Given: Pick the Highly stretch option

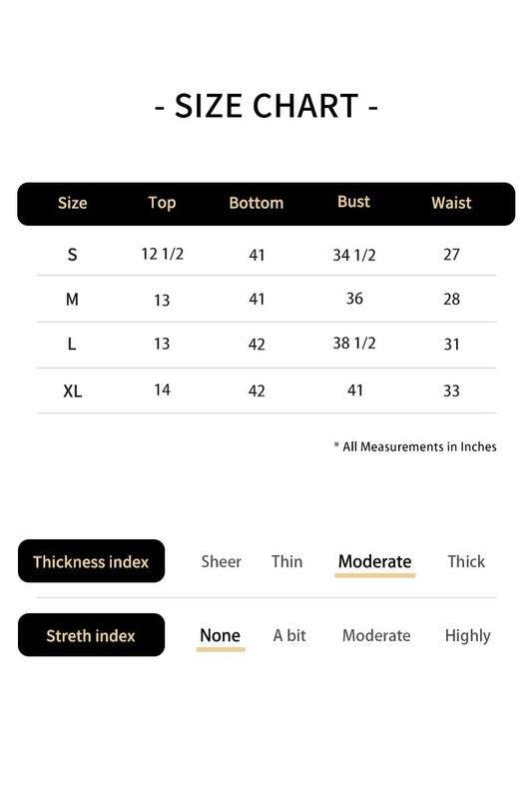Looking at the screenshot, I should pyautogui.click(x=467, y=636).
